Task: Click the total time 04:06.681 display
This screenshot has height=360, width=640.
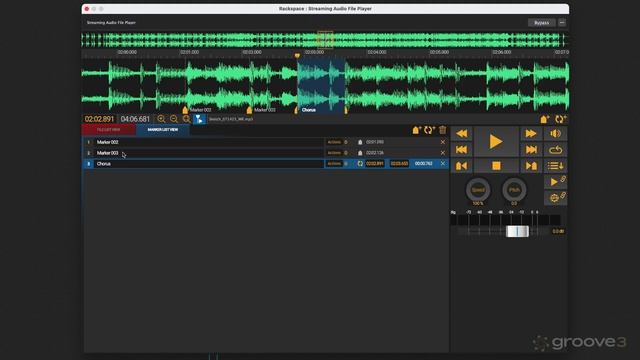Action: [x=135, y=119]
